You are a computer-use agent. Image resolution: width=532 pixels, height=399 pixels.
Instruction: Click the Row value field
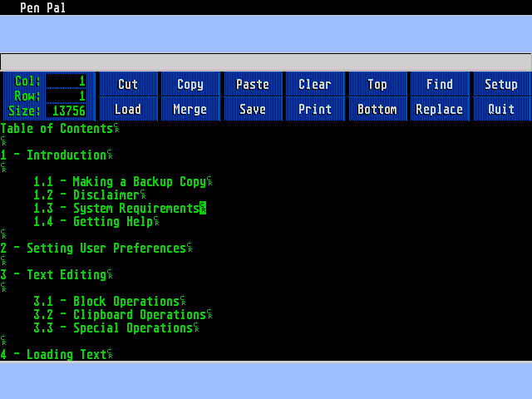coord(66,96)
